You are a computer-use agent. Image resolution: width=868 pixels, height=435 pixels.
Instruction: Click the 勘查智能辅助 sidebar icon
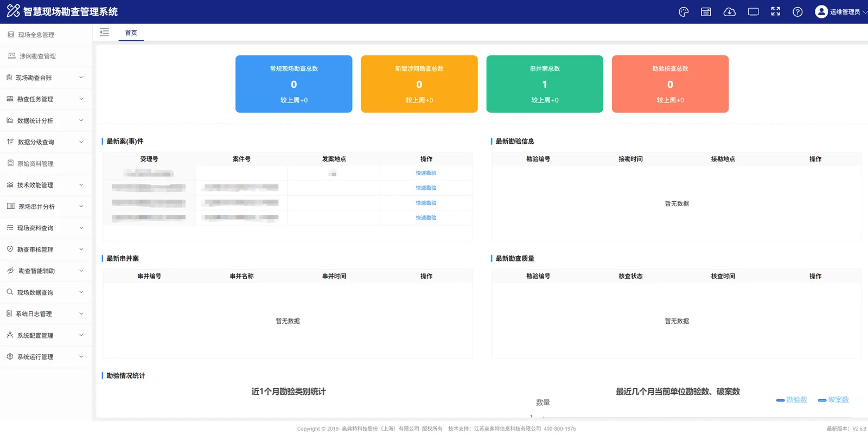[x=11, y=271]
